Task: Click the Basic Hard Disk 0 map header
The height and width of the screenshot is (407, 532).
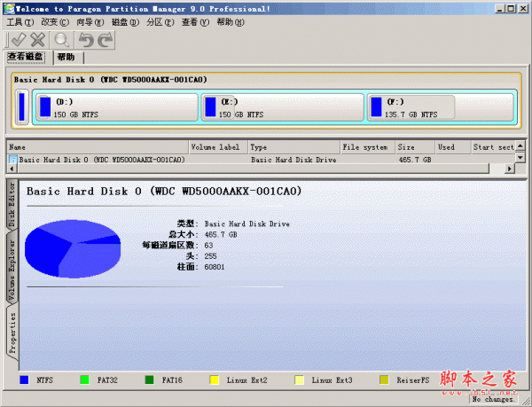Action: pos(110,80)
